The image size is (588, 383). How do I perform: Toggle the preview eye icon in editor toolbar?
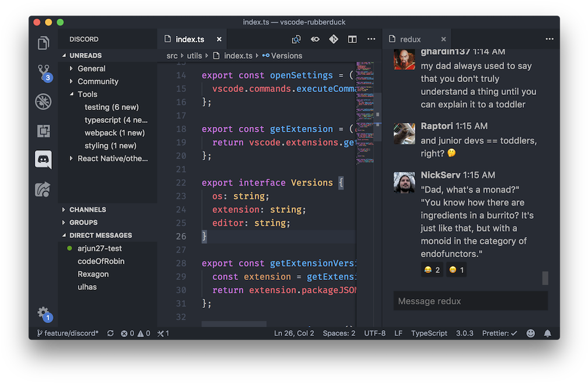(315, 40)
